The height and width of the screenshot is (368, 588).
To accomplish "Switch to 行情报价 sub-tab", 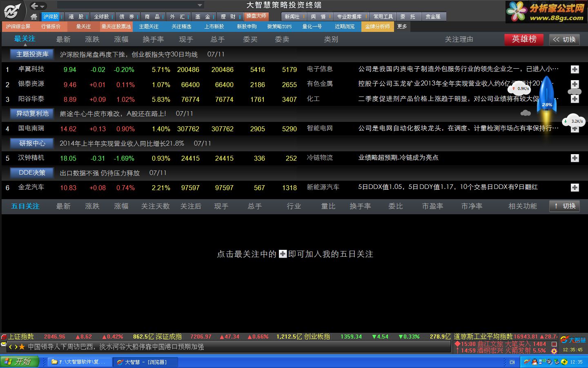I will 51,27.
